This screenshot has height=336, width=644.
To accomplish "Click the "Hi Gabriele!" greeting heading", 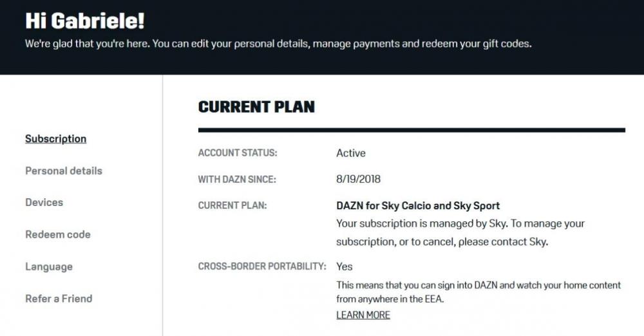I will coord(85,21).
